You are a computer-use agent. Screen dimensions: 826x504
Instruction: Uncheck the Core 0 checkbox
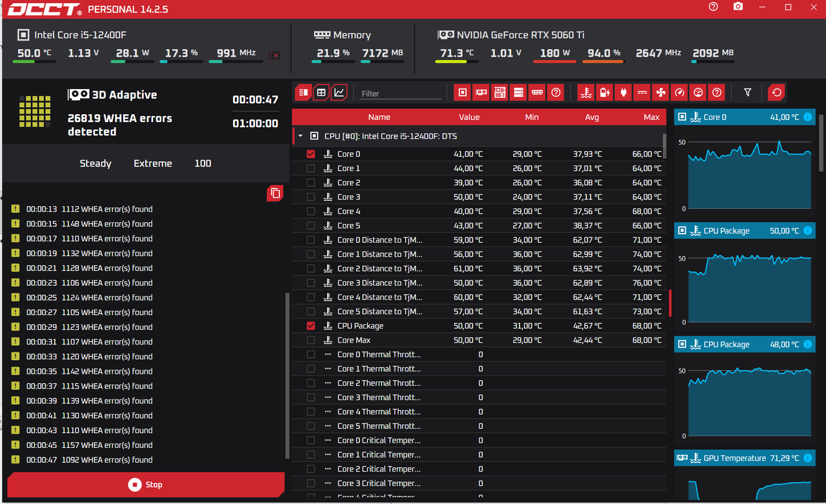coord(311,154)
